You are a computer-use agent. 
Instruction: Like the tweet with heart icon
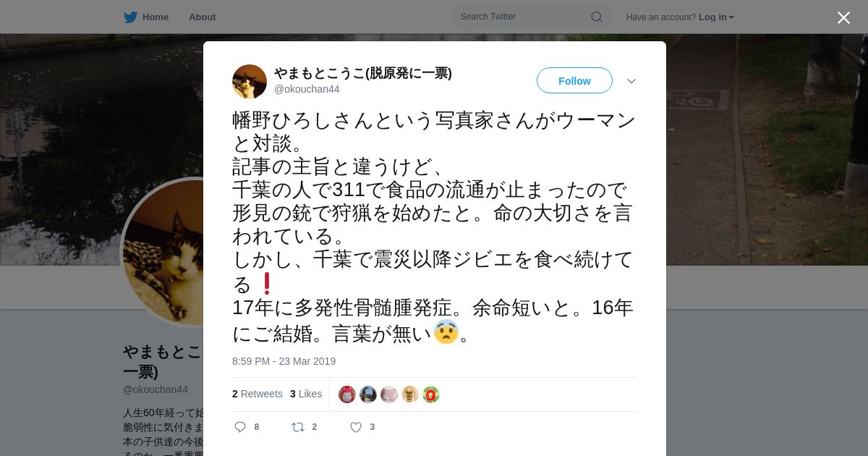356,427
